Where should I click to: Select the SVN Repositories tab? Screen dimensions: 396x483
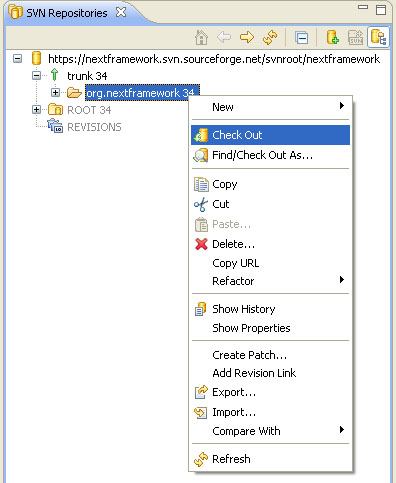point(67,13)
